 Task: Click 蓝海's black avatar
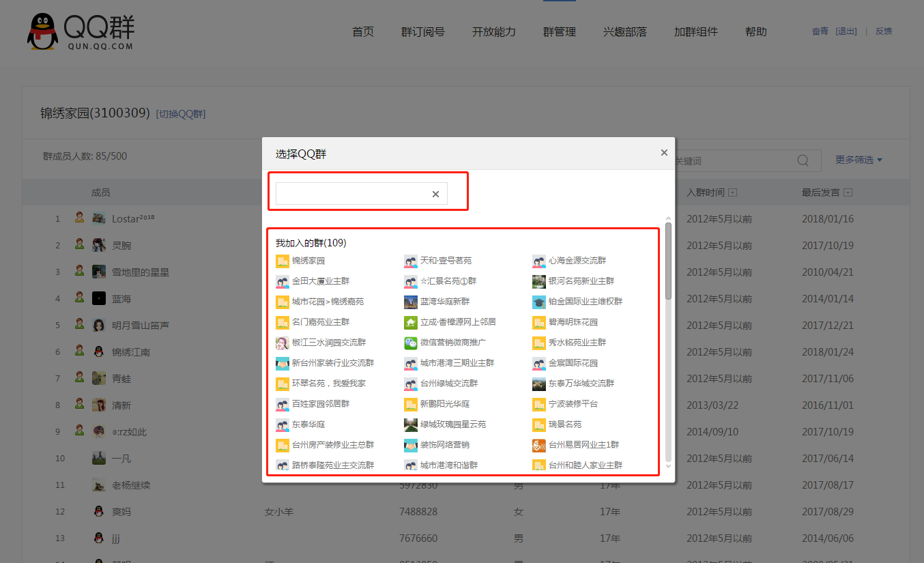(99, 298)
